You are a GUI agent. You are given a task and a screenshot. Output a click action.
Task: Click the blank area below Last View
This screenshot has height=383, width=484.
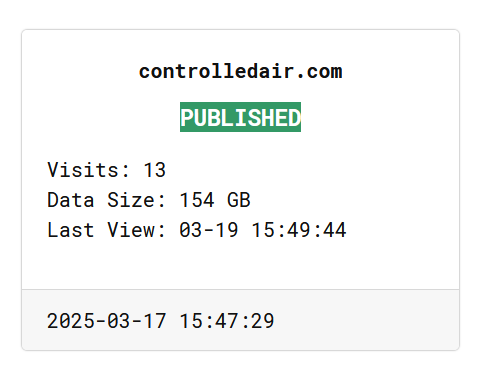coord(240,265)
